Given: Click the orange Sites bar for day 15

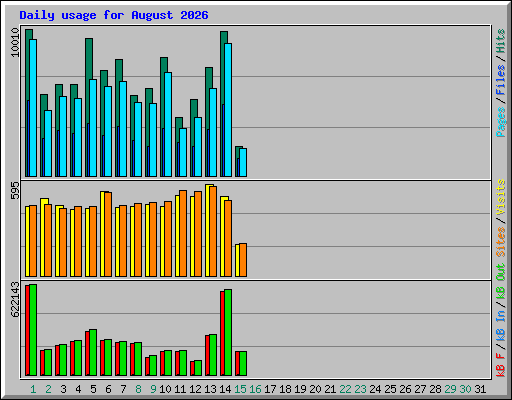Looking at the screenshot, I should click(243, 260).
